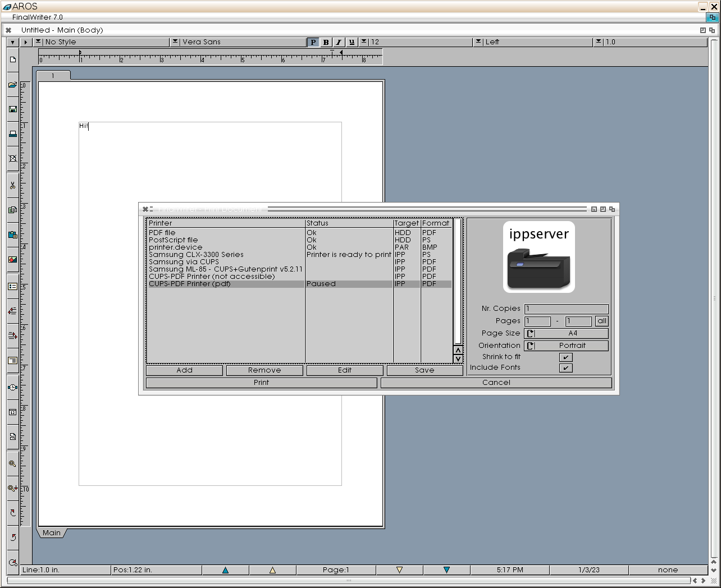Click the insert date calendar icon
Image resolution: width=721 pixels, height=588 pixels.
coord(12,412)
